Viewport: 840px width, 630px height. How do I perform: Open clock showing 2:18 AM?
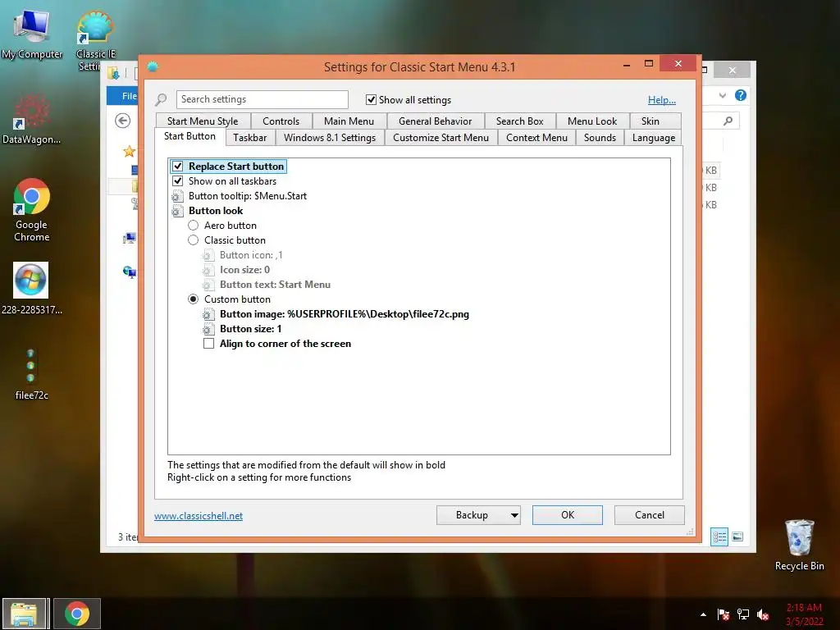[804, 614]
